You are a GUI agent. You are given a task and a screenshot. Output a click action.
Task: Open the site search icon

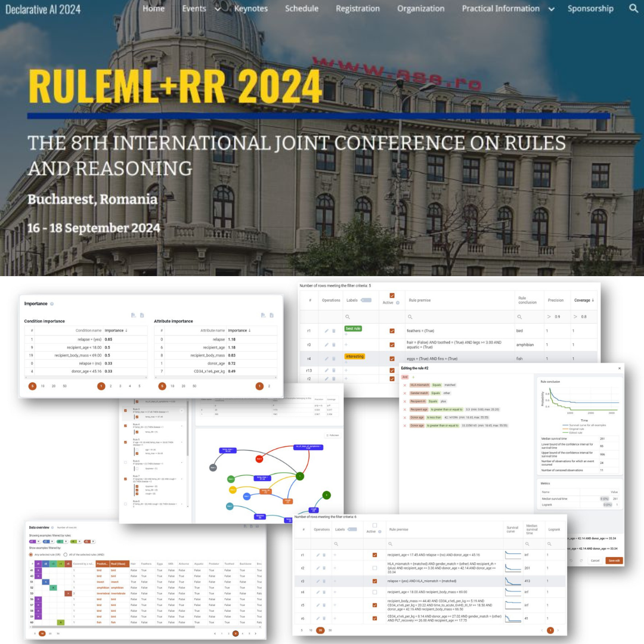coord(633,8)
